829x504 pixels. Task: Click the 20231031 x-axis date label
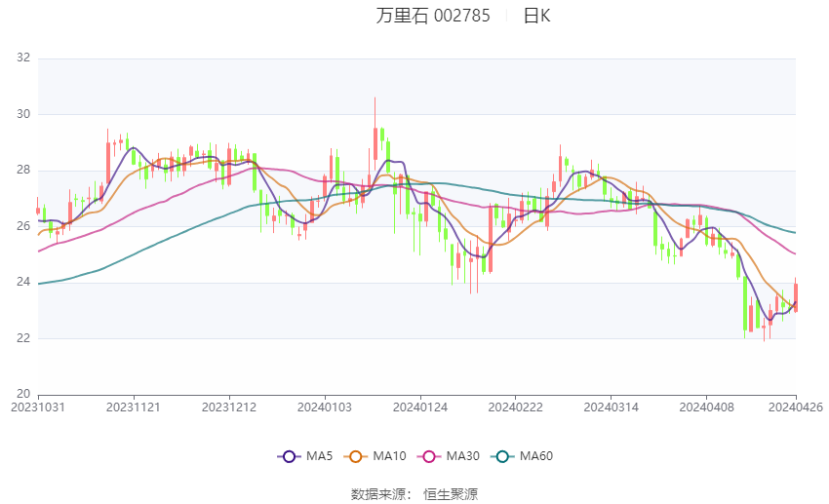(38, 407)
